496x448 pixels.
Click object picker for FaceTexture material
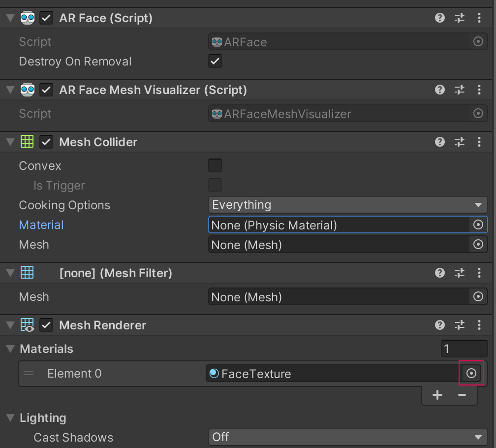click(471, 374)
